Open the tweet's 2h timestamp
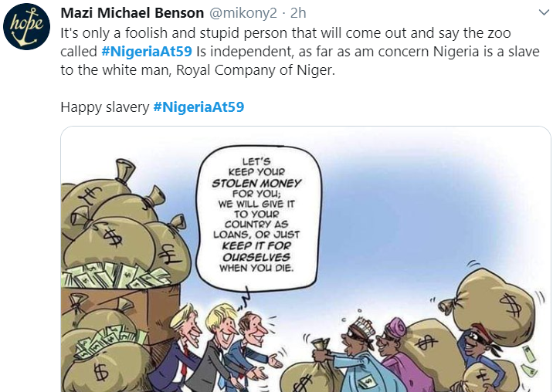This screenshot has height=392, width=553. click(x=298, y=13)
